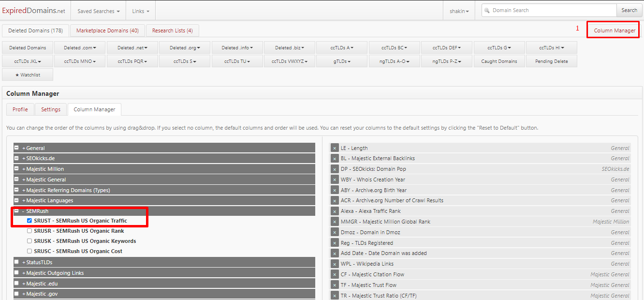Open the ccTLDs A dropdown
Viewport: 644px width, 300px height.
click(x=342, y=47)
